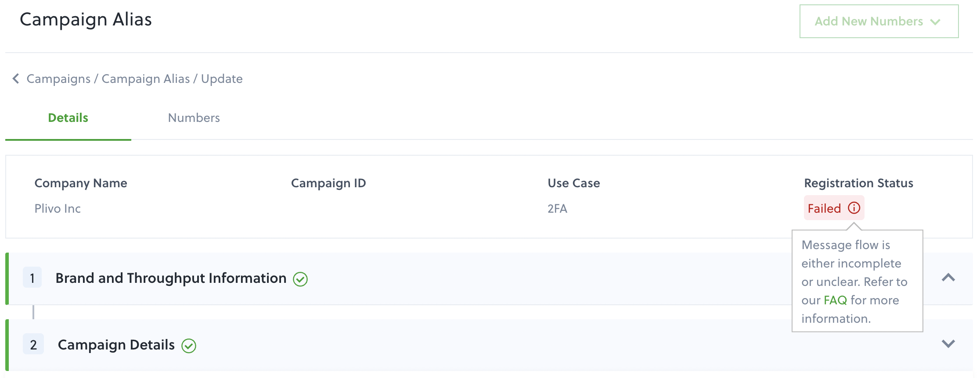Image resolution: width=980 pixels, height=378 pixels.
Task: Switch to the Numbers tab
Action: pos(194,118)
